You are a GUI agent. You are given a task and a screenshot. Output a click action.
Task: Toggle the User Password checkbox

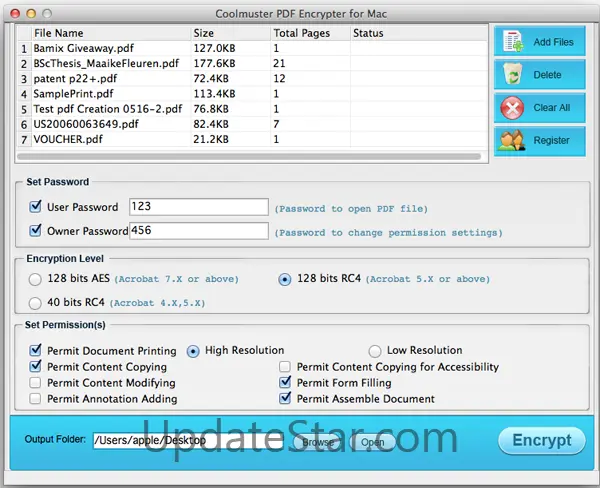(x=35, y=207)
